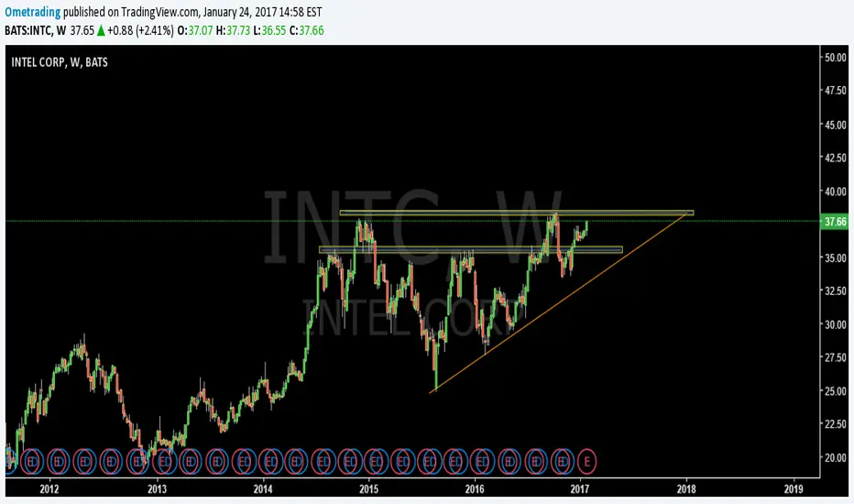This screenshot has height=504, width=854.
Task: Click the 32.50 price axis label
Action: [836, 291]
